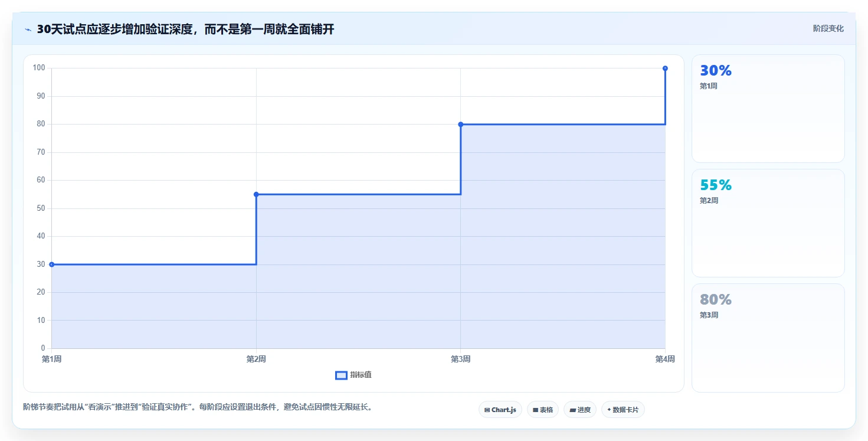This screenshot has height=441, width=868.
Task: Click the 第1周 data point at 30
Action: click(x=52, y=264)
